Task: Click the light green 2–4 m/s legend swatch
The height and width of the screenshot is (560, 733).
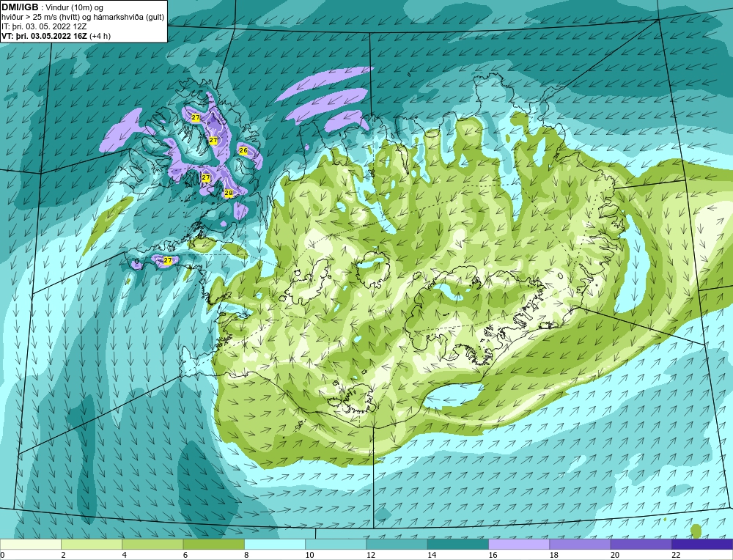Action: [x=92, y=544]
